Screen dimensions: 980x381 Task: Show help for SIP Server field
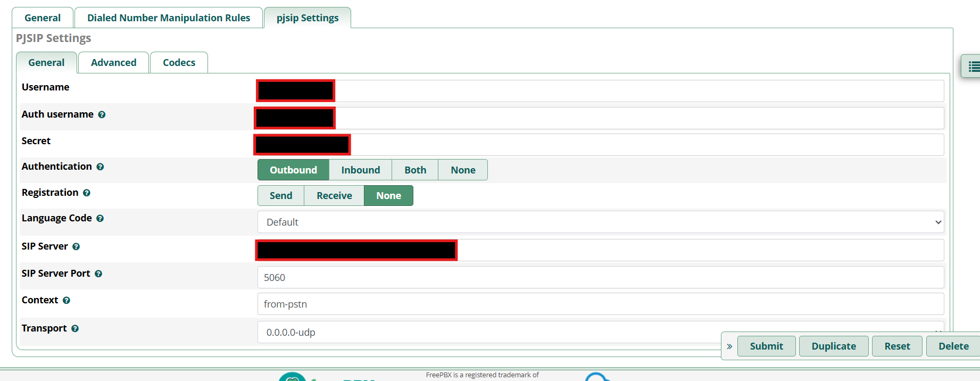(76, 247)
